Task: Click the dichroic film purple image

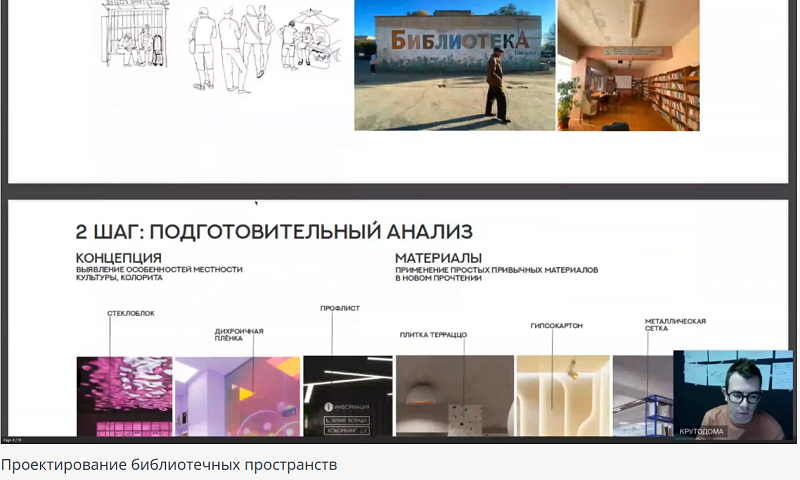Action: pyautogui.click(x=237, y=396)
